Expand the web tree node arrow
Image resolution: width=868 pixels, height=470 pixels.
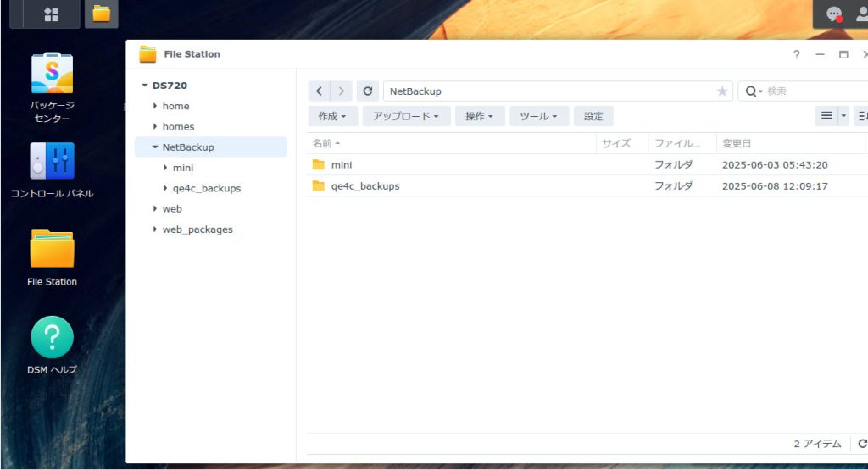click(x=155, y=208)
